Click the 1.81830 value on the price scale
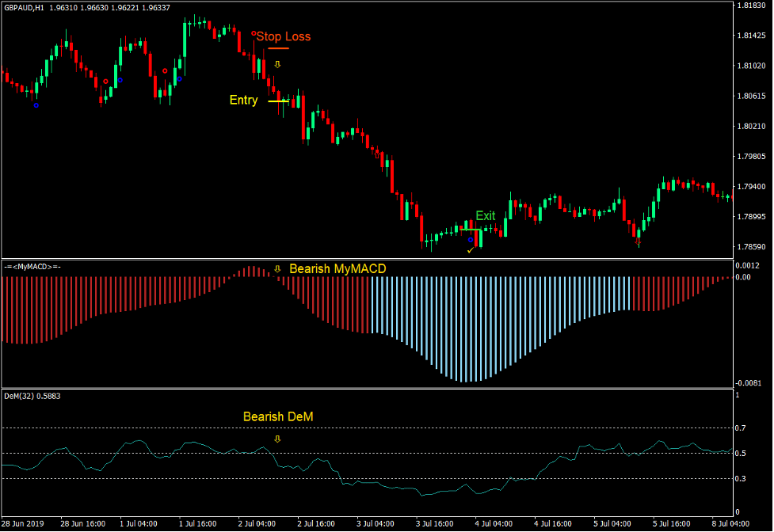Image resolution: width=774 pixels, height=532 pixels. tap(753, 6)
